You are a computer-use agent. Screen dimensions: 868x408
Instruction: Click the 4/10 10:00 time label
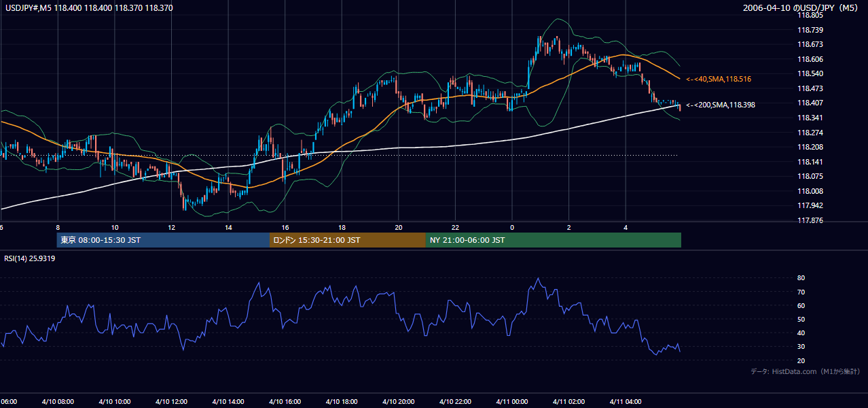115,402
